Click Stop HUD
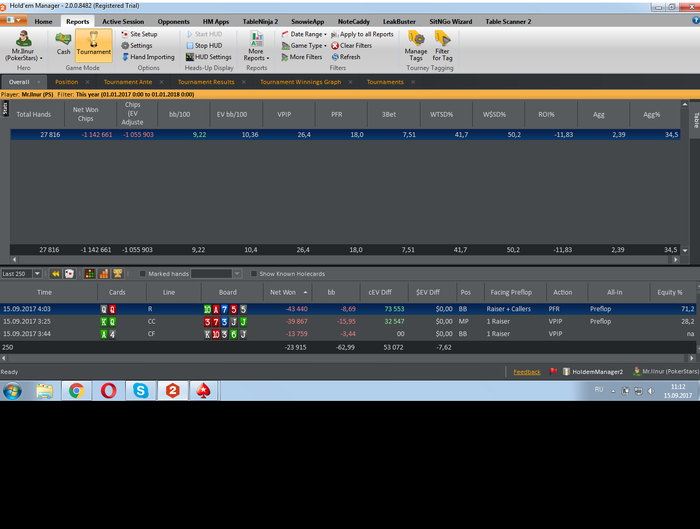Image resolution: width=700 pixels, height=529 pixels. click(204, 46)
